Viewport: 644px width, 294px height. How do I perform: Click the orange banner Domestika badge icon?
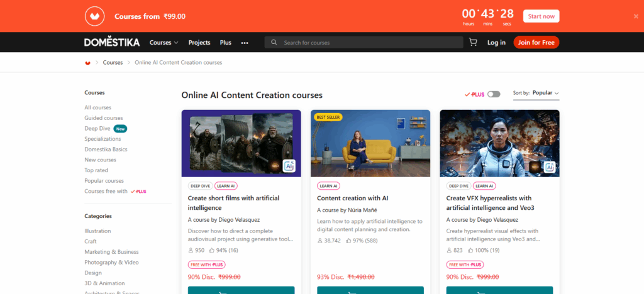[x=95, y=16]
